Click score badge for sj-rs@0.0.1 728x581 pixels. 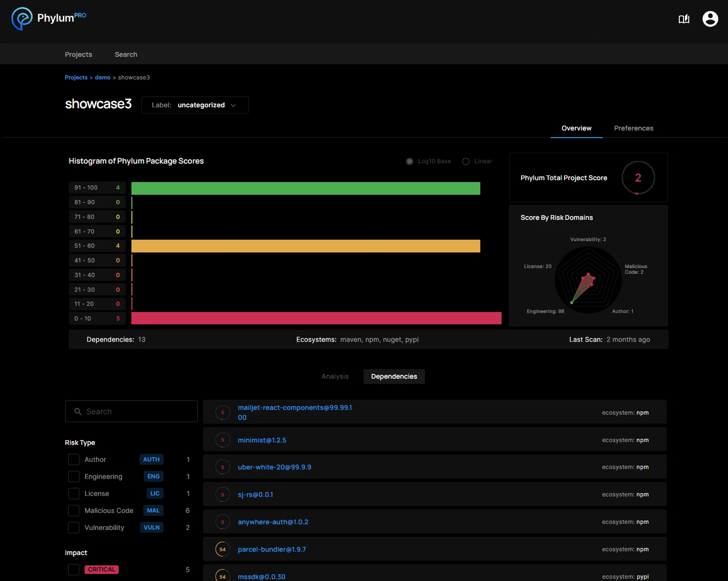223,494
